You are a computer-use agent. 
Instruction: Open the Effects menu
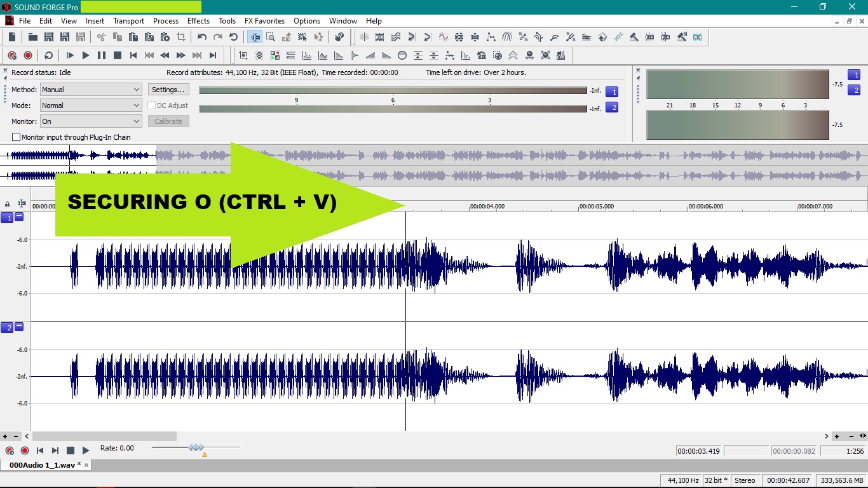198,21
